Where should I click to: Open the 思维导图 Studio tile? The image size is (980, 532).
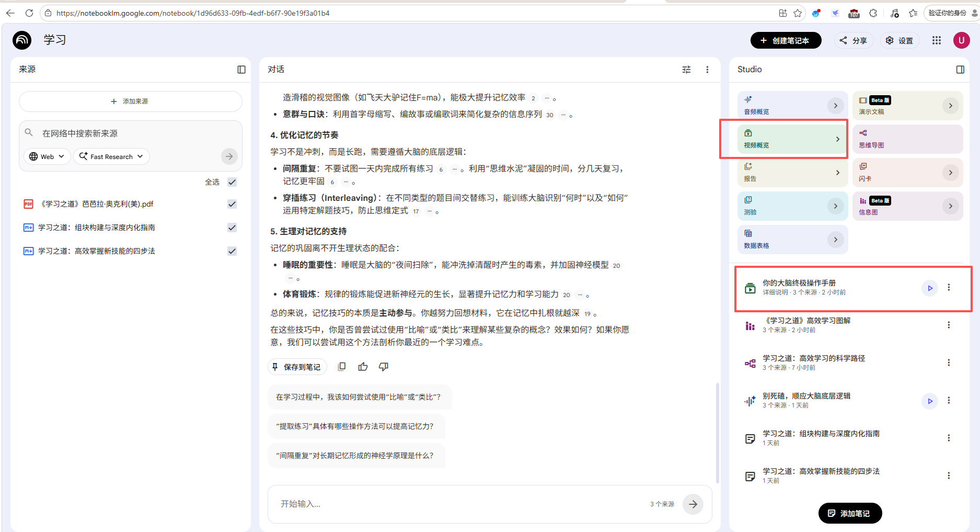tap(907, 139)
